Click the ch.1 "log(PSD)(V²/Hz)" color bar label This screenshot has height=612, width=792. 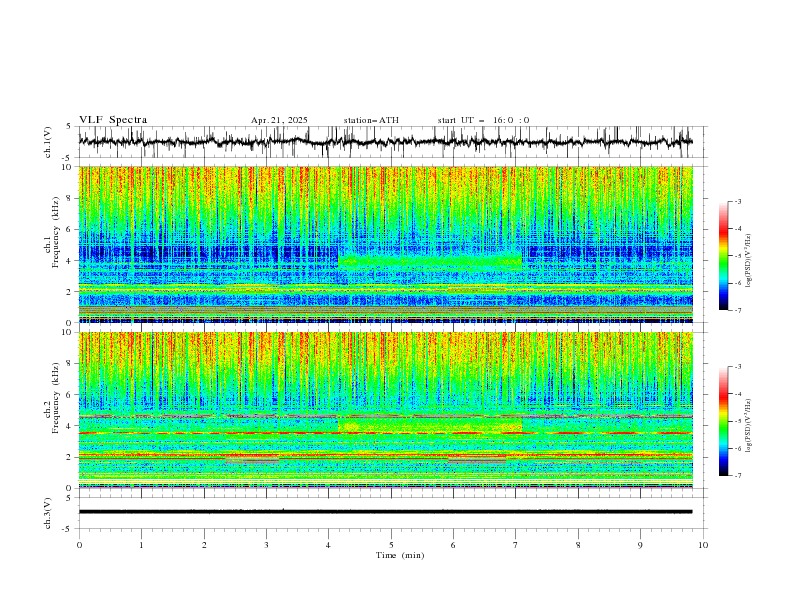pos(748,261)
